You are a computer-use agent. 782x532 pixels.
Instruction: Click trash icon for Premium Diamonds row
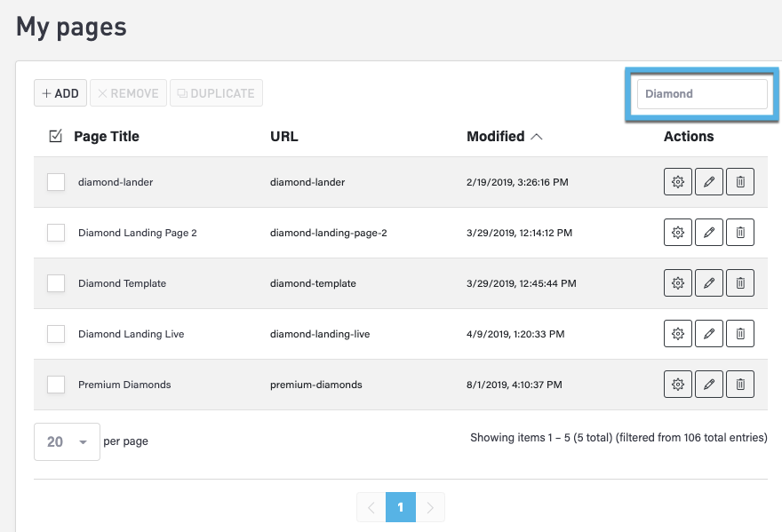click(740, 385)
